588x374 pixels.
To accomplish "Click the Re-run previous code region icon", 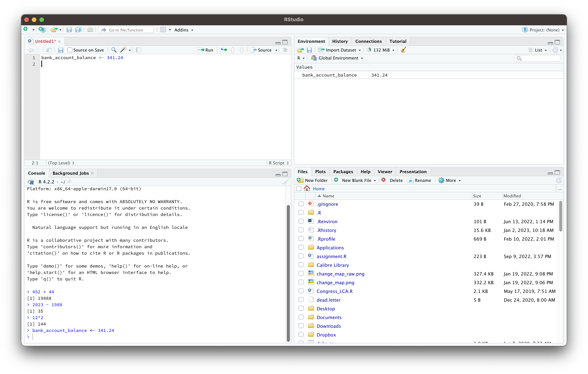I will point(224,50).
